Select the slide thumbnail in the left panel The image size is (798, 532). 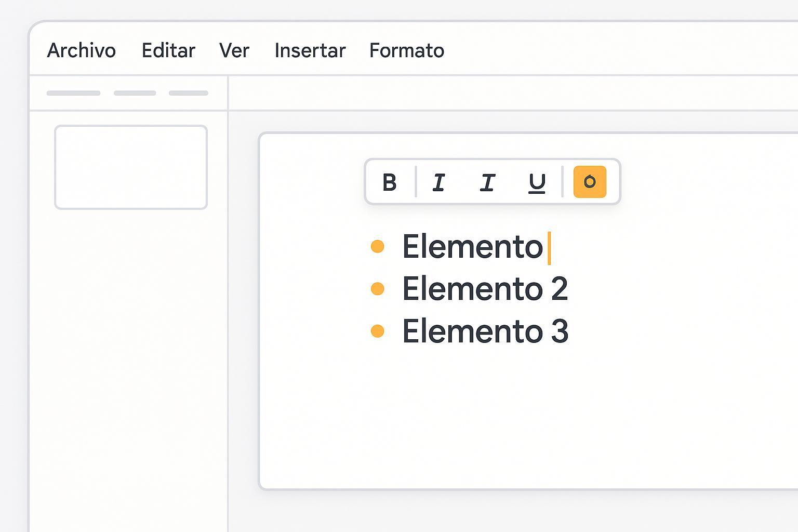[131, 167]
